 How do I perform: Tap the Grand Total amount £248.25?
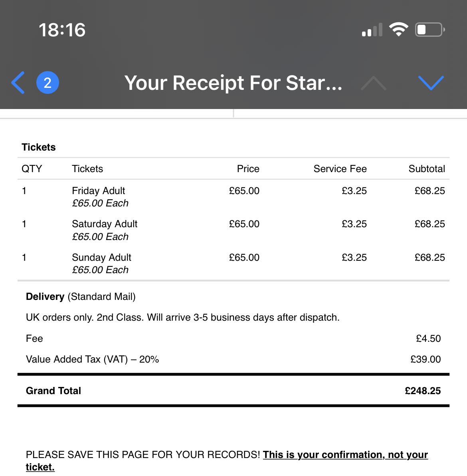(x=423, y=391)
